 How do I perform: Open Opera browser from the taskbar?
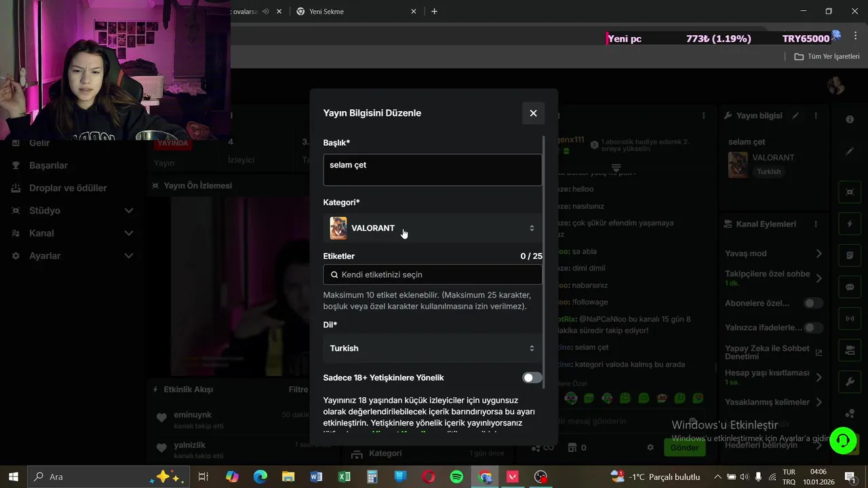pyautogui.click(x=429, y=476)
